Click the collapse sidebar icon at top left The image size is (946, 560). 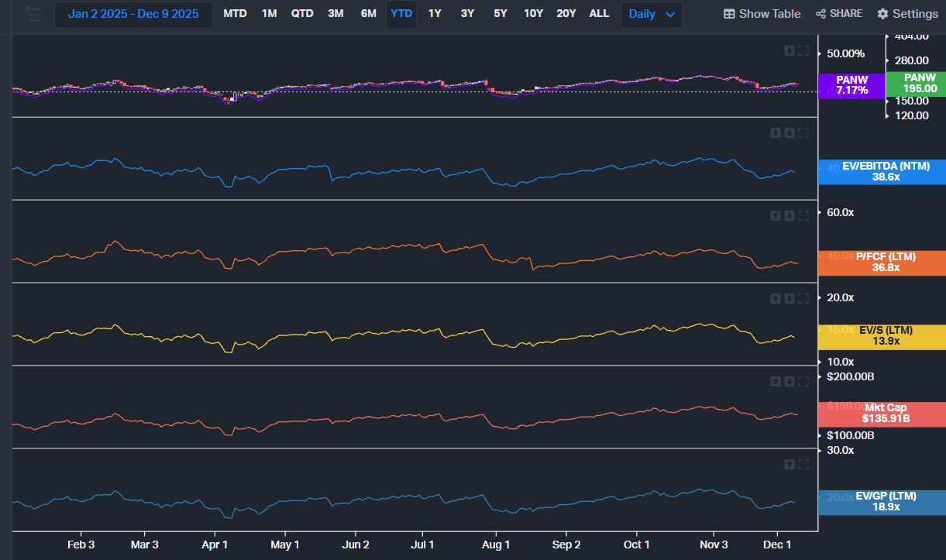tap(32, 13)
